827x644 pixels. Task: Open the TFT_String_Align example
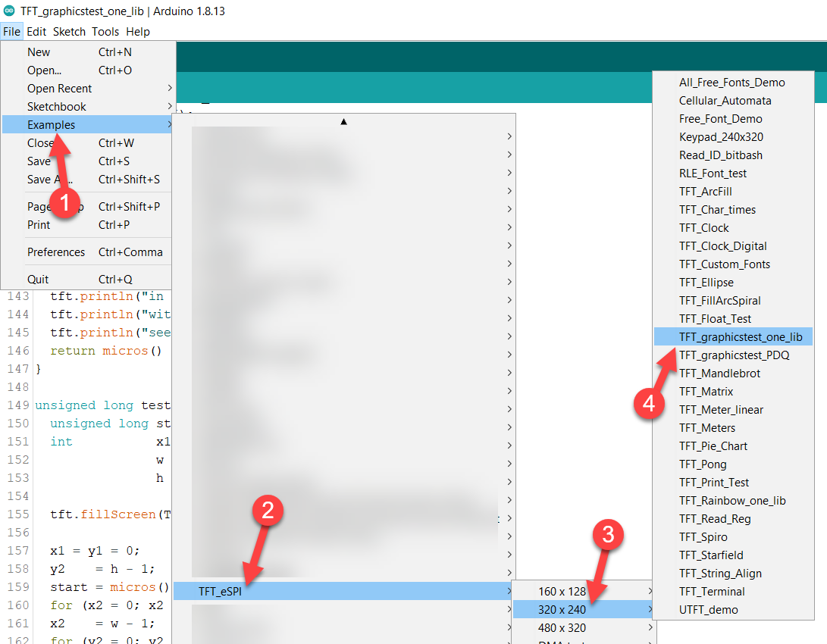click(x=733, y=574)
